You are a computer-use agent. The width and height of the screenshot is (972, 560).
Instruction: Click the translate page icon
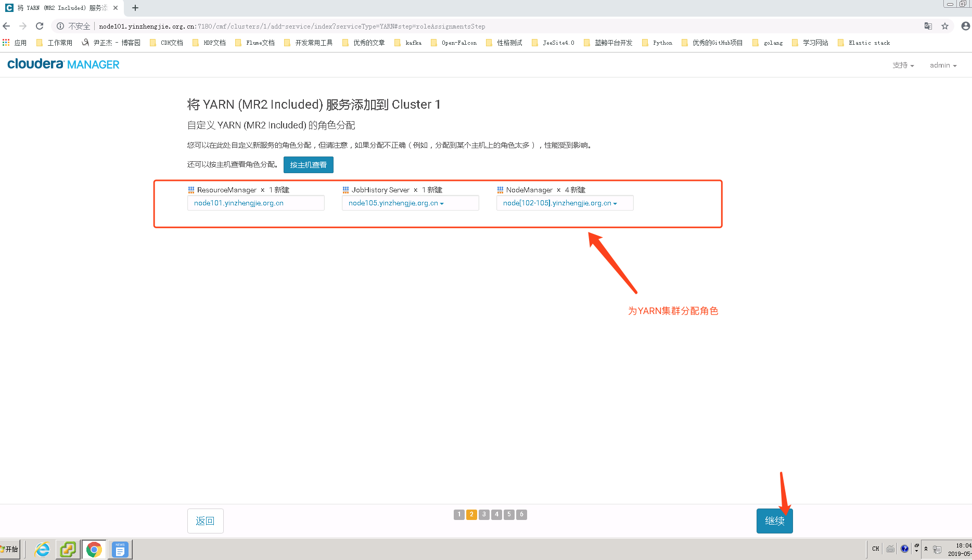click(x=928, y=26)
